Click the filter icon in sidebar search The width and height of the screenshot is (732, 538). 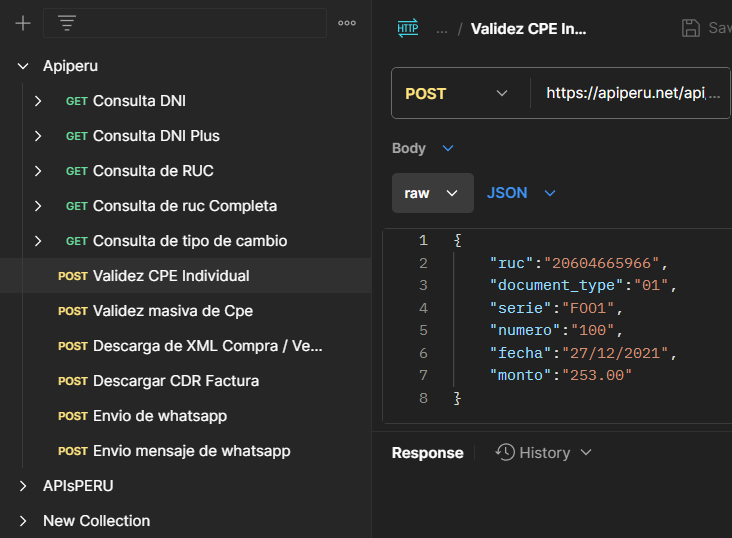click(67, 23)
